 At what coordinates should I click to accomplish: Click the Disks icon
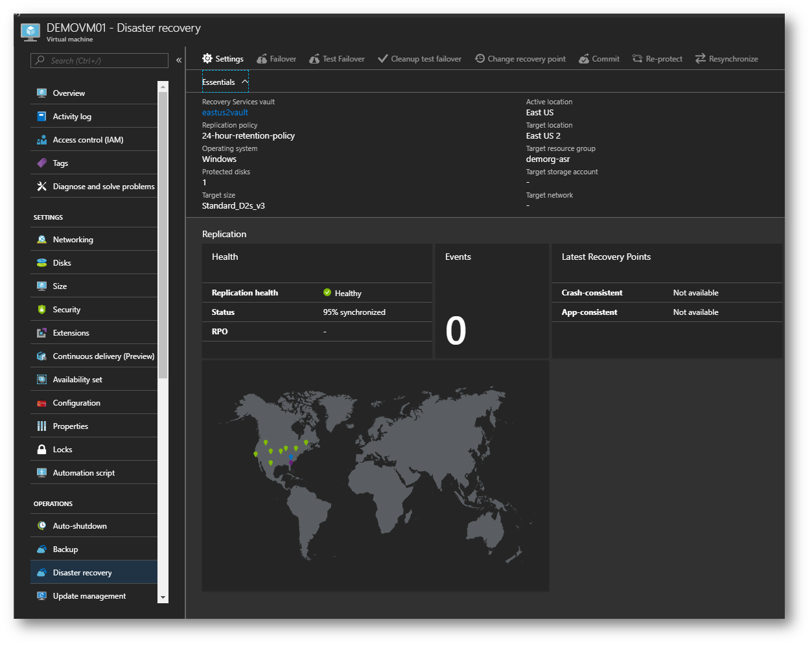coord(41,262)
